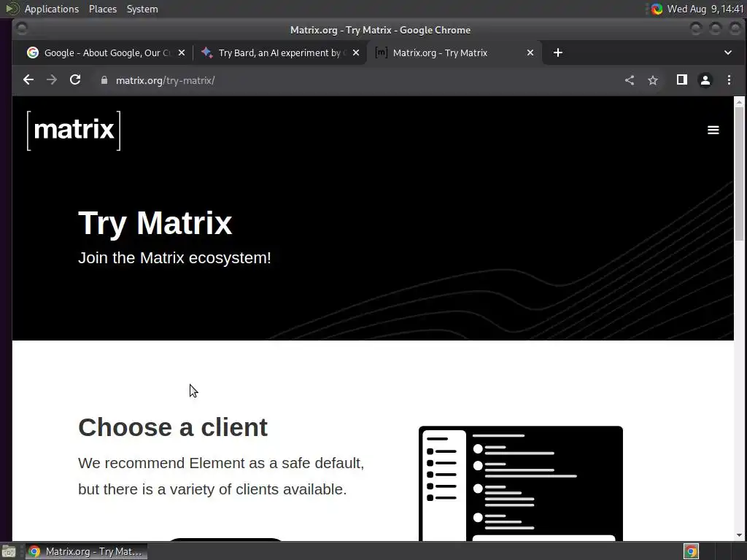The image size is (747, 560).
Task: Expand the tab search dropdown arrow
Action: (x=727, y=52)
